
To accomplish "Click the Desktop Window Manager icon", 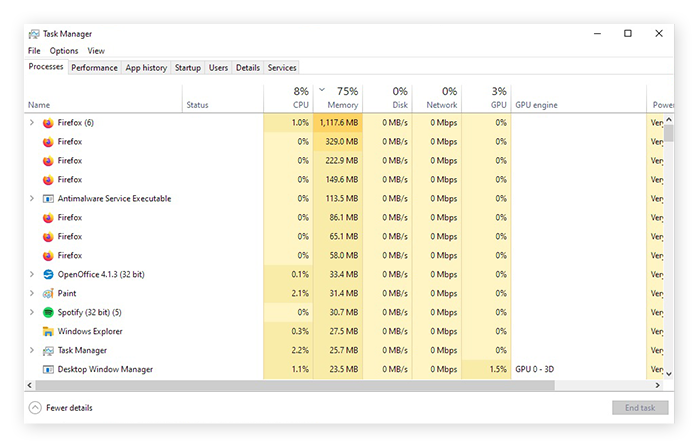I will tap(48, 369).
